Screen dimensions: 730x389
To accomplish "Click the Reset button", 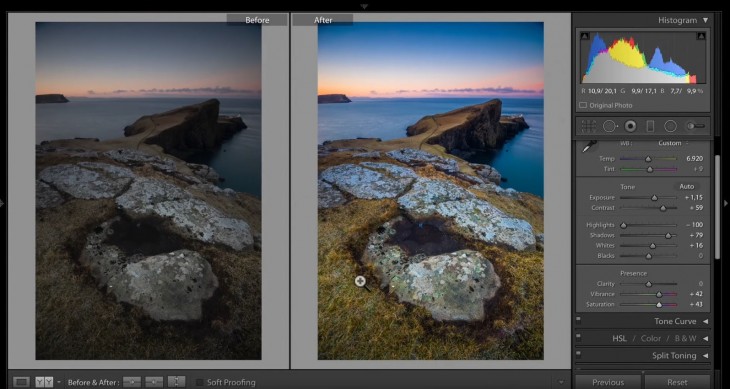I will (x=677, y=382).
